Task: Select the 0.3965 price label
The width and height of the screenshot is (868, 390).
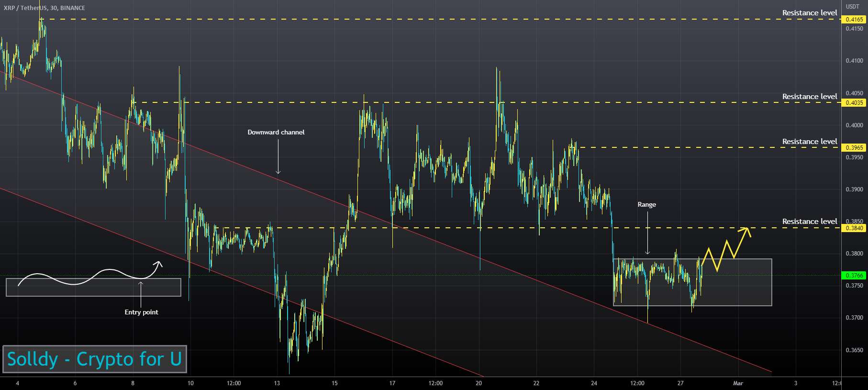Action: pos(854,148)
